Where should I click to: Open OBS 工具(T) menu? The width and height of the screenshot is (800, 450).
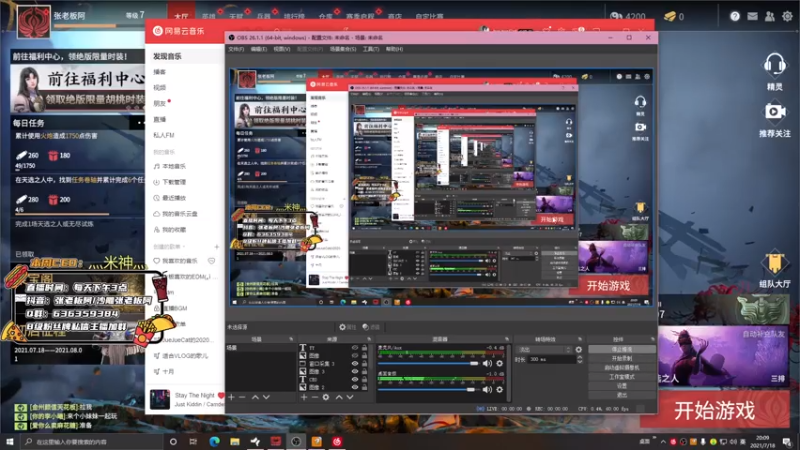point(371,49)
